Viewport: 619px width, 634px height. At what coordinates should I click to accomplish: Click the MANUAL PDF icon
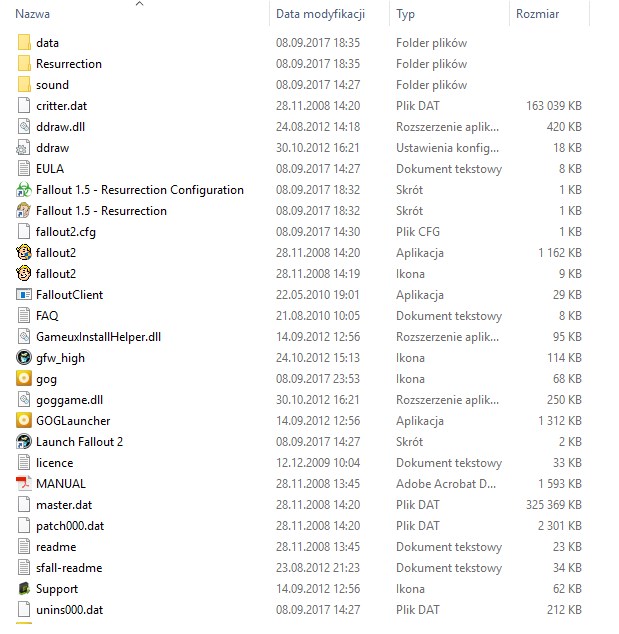click(23, 484)
